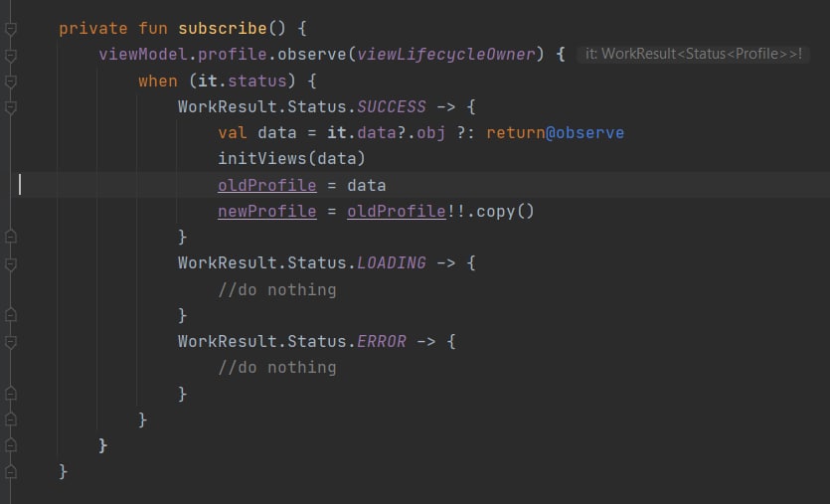Collapse the viewModel.profile.observe lambda fold marker
This screenshot has width=830, height=504.
11,55
